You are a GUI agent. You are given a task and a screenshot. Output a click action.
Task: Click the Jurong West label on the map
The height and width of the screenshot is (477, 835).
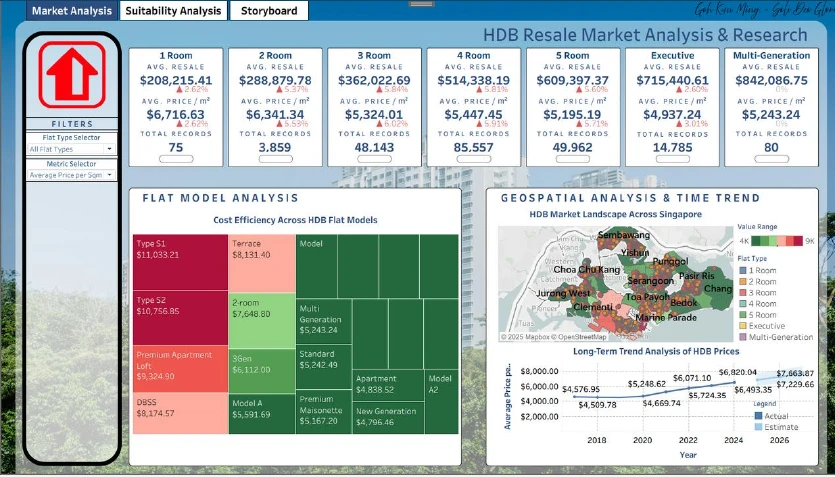click(x=563, y=293)
